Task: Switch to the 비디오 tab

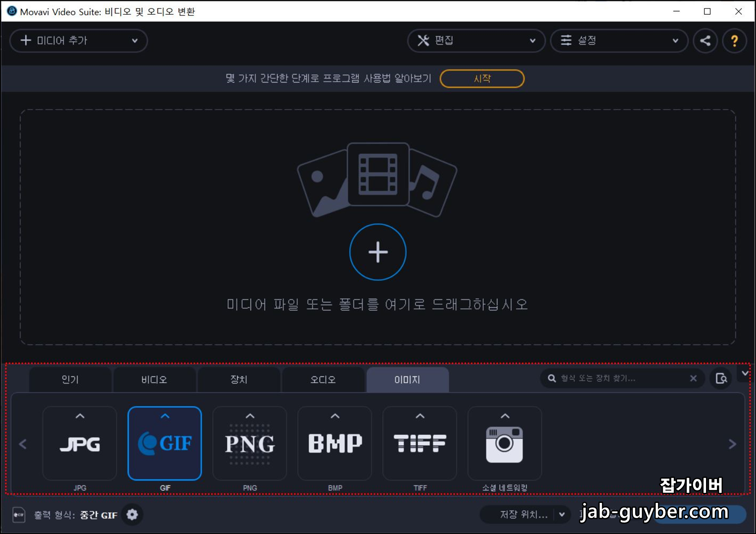Action: pyautogui.click(x=154, y=380)
